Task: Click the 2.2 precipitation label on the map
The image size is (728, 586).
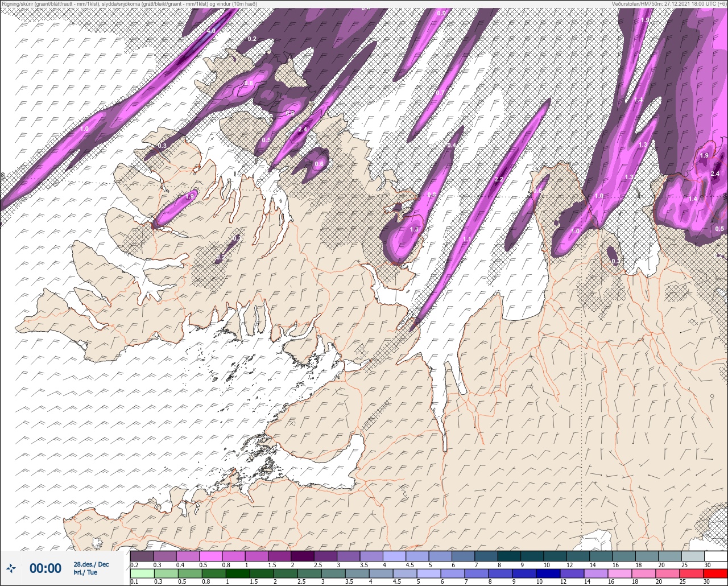Action: coord(499,180)
